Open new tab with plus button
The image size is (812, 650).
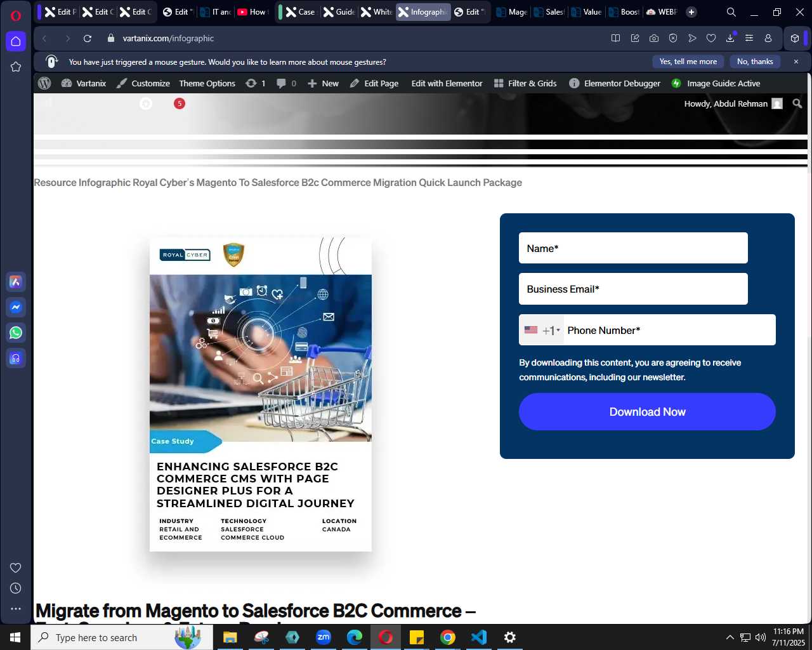pos(691,12)
